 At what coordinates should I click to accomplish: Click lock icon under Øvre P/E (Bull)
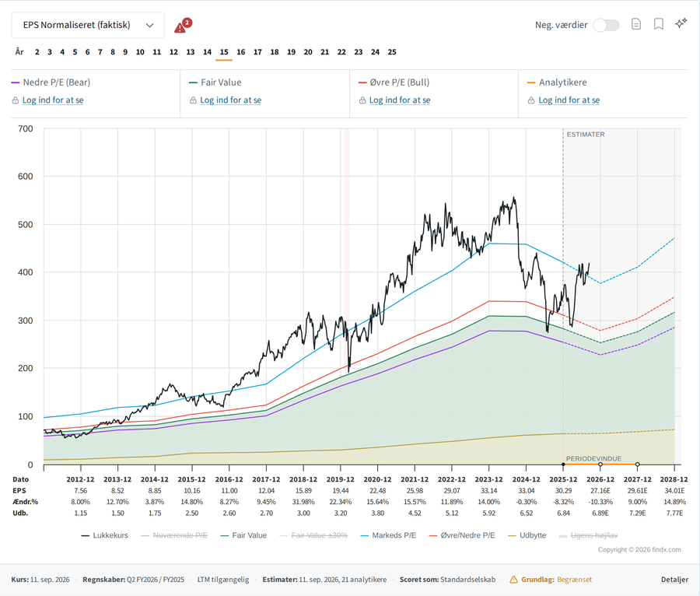click(x=362, y=100)
